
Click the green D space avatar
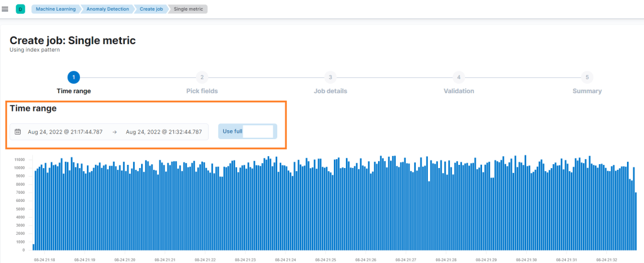(x=20, y=9)
